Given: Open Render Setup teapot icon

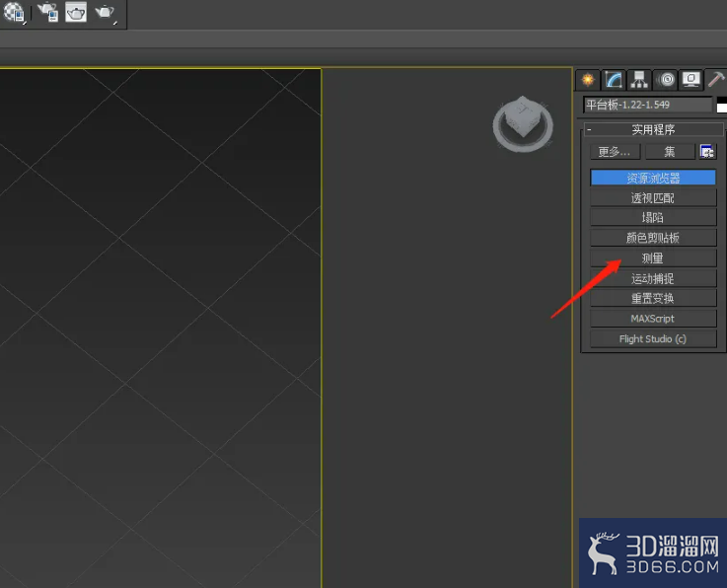Looking at the screenshot, I should point(47,12).
